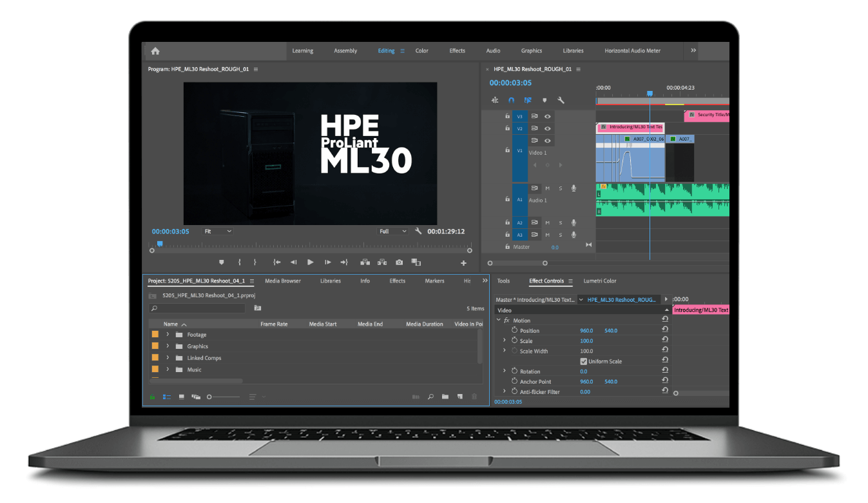Screen dimensions: 868x503
Task: Click the Home icon in the workspace bar
Action: coord(155,51)
